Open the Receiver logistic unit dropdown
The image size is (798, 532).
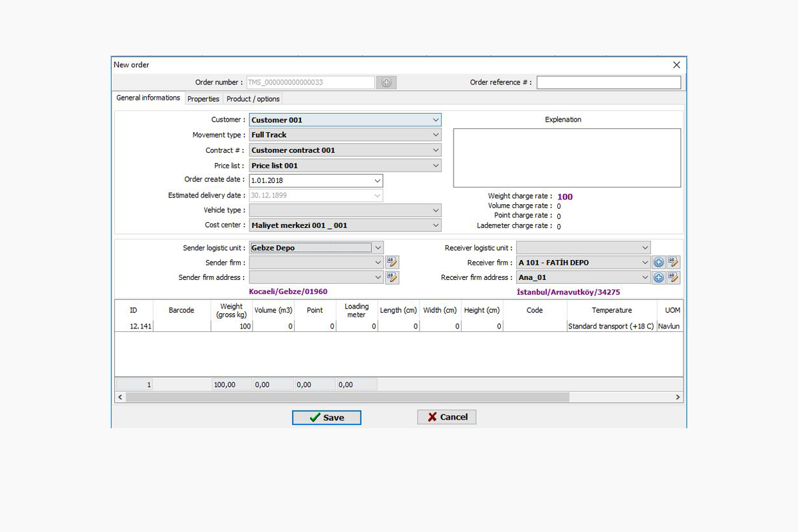[x=644, y=248]
